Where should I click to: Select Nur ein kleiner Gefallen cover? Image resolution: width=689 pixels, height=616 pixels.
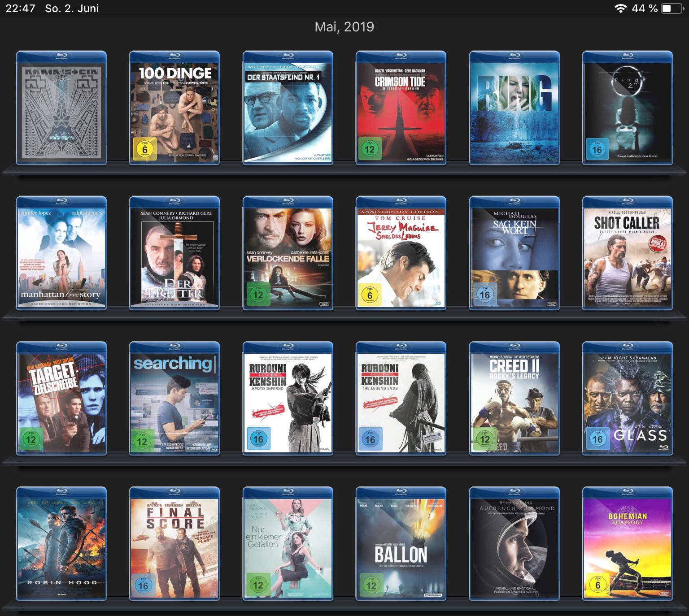(x=288, y=544)
